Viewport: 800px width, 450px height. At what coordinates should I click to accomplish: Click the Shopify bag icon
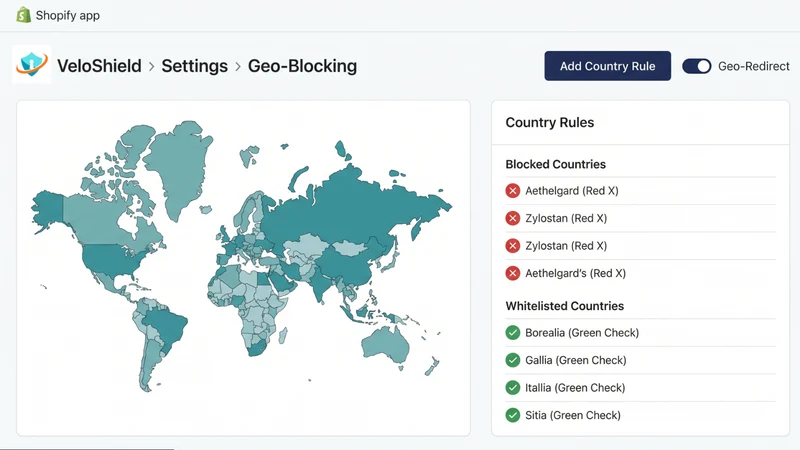coord(23,15)
